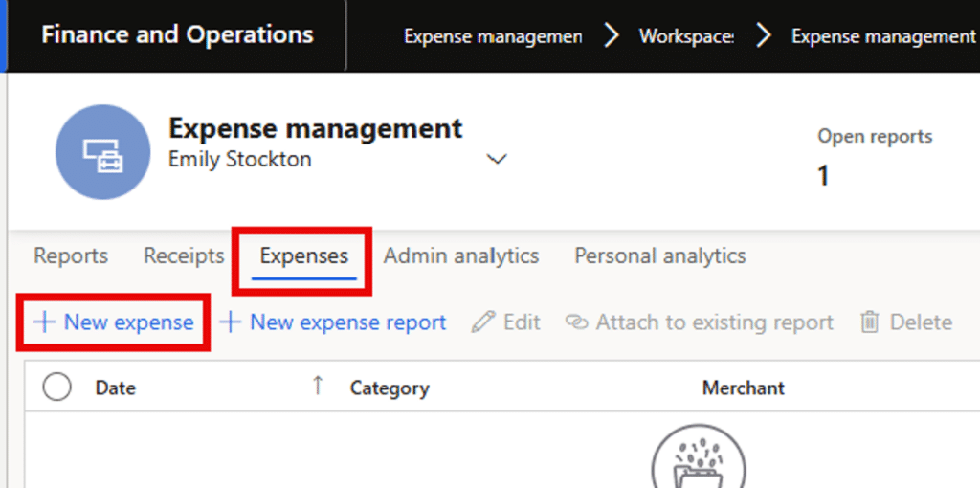The image size is (980, 488).
Task: Click the pencil Edit icon
Action: 484,322
